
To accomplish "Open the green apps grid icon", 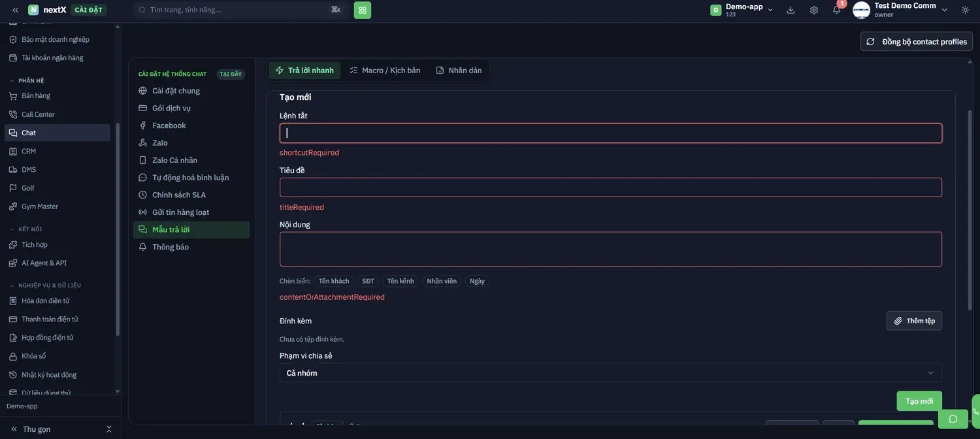I will click(x=363, y=10).
